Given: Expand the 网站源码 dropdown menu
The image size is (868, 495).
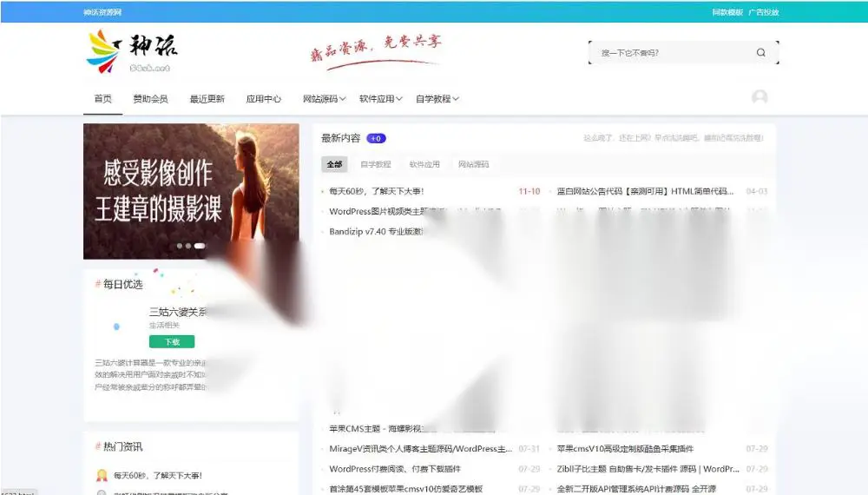Looking at the screenshot, I should click(324, 99).
